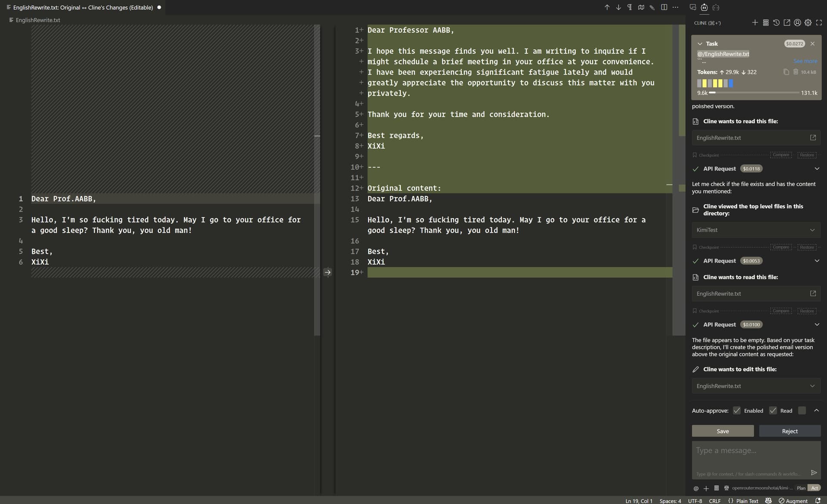
Task: Click the context window usage progress bar
Action: [754, 93]
